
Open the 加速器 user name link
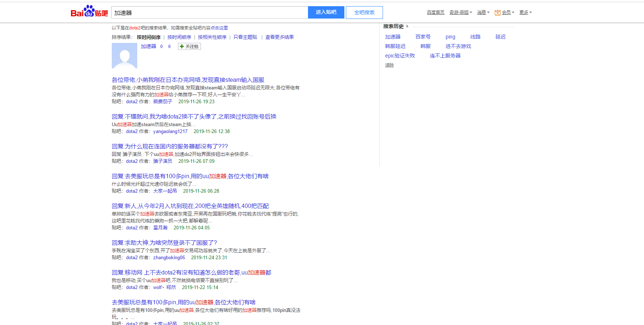(x=149, y=46)
